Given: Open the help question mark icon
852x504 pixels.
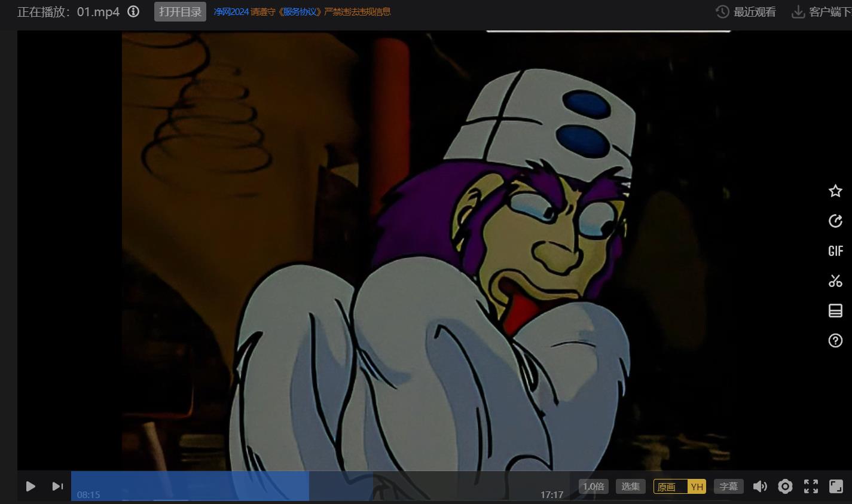Looking at the screenshot, I should coord(835,341).
